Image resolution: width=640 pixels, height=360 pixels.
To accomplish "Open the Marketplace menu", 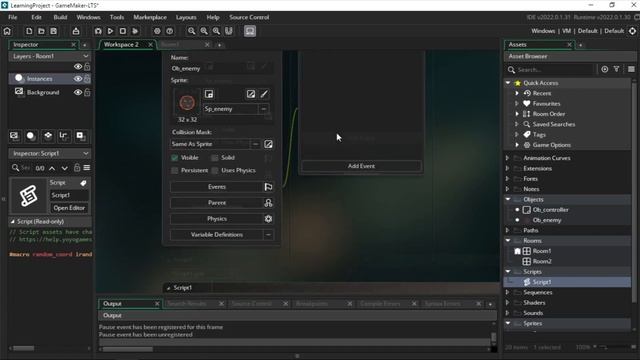I will point(150,17).
